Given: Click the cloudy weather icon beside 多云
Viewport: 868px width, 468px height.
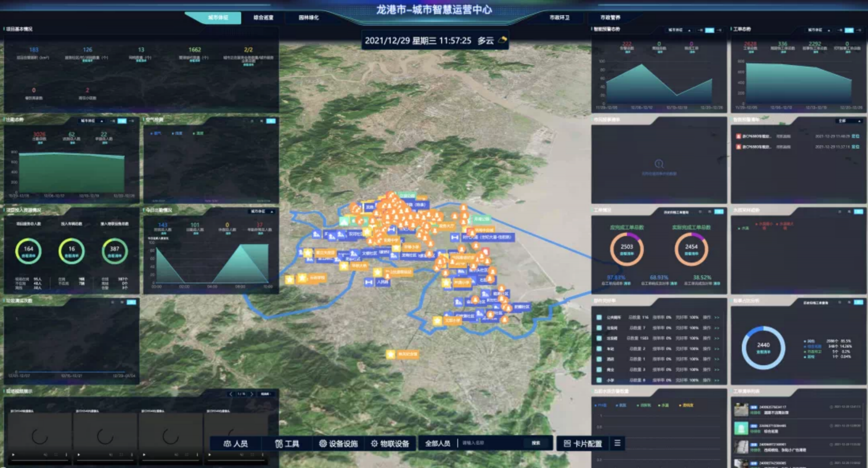Looking at the screenshot, I should tap(502, 40).
